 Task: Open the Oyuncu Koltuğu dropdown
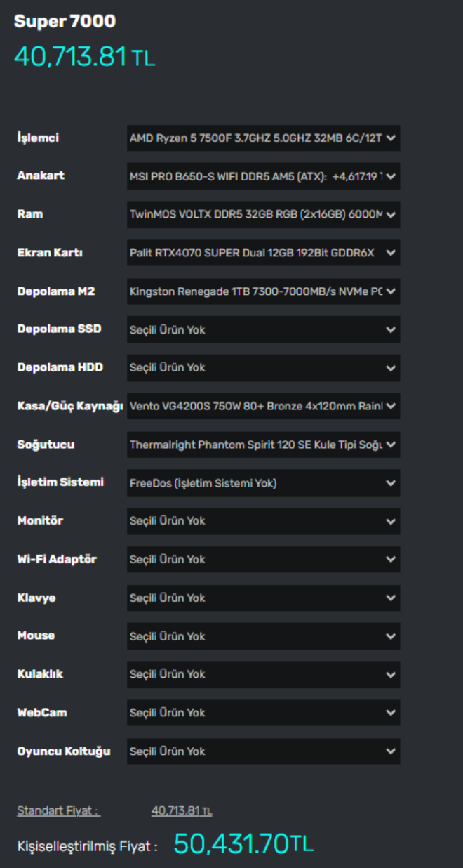(263, 751)
